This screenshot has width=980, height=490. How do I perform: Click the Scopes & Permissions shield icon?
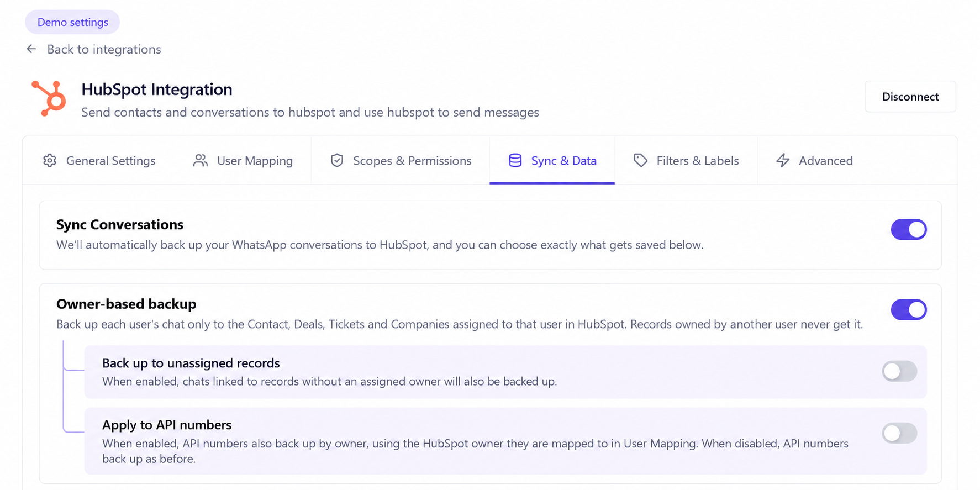pyautogui.click(x=337, y=161)
